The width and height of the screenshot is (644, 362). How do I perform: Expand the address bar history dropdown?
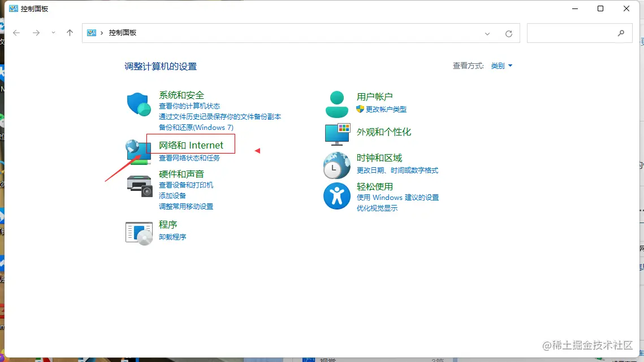point(487,34)
